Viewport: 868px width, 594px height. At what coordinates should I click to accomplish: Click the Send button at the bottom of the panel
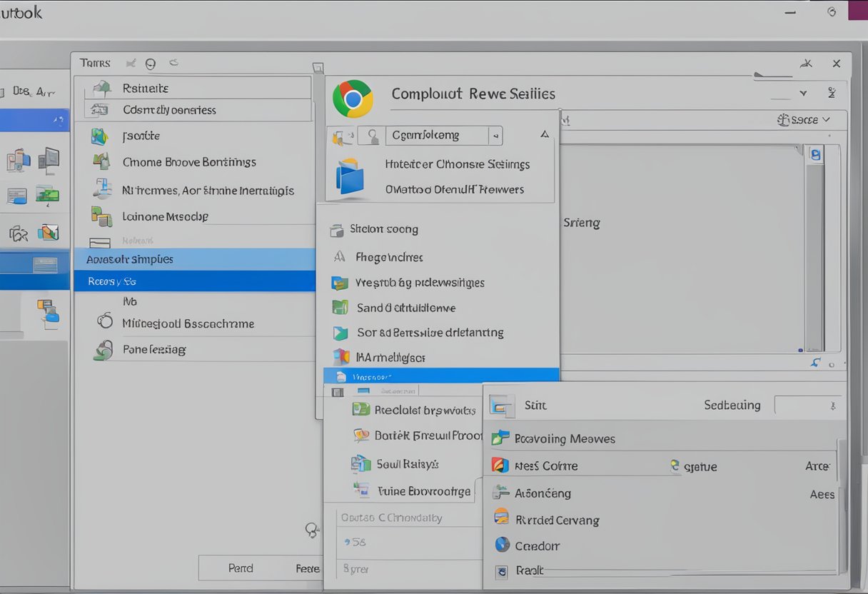coord(241,568)
